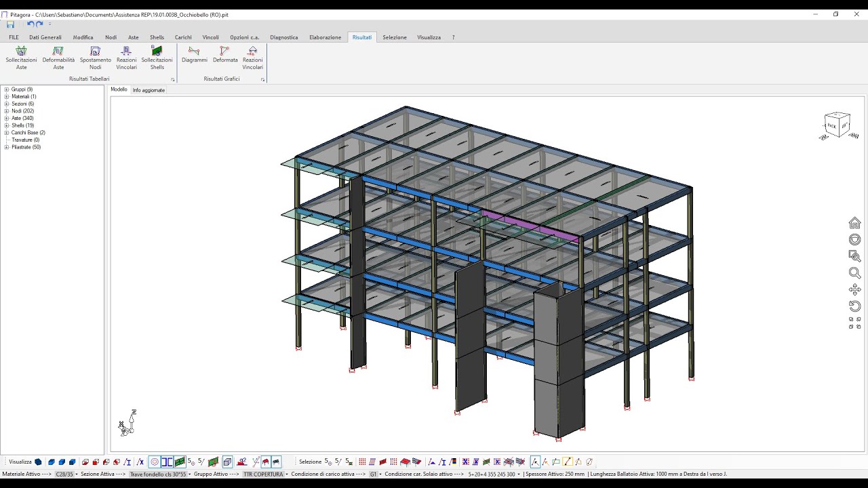Image resolution: width=868 pixels, height=488 pixels.
Task: Show the Deformata graphic view
Action: pyautogui.click(x=225, y=55)
